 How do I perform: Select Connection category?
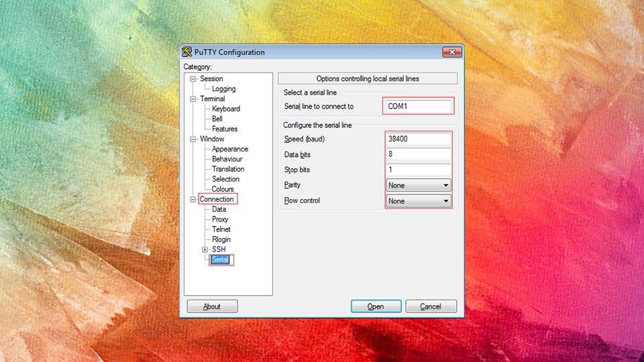tap(217, 199)
